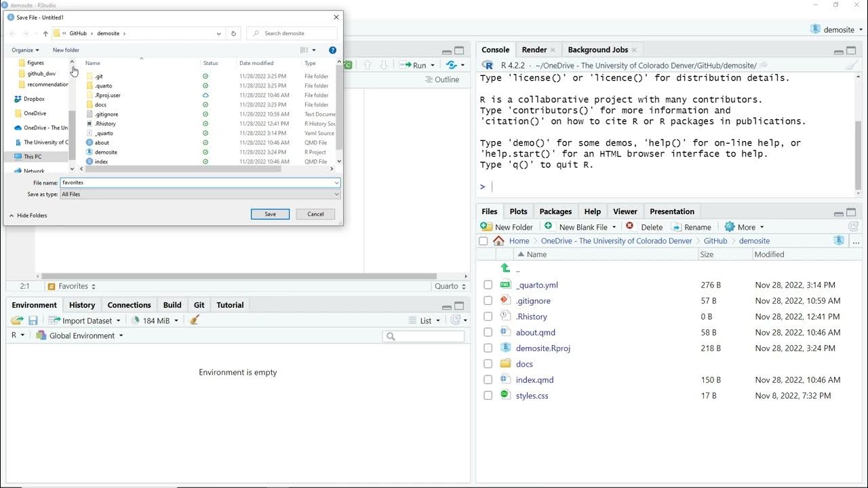Open the Quarto file type selector in status bar
Screen dimensions: 868x488
coord(450,286)
